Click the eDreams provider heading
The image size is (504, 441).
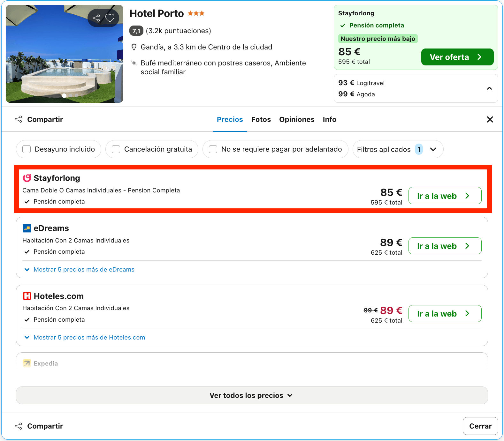51,228
